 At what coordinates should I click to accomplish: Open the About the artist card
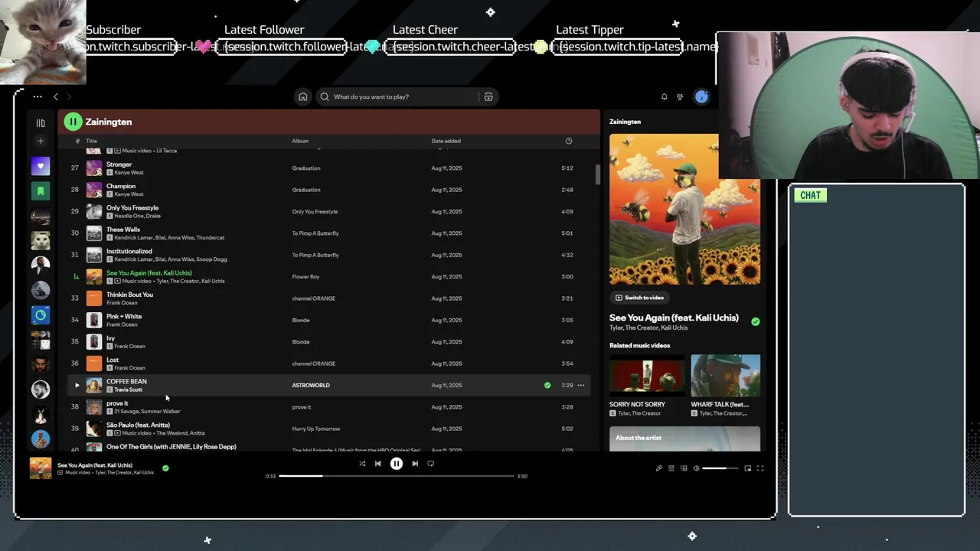point(684,439)
